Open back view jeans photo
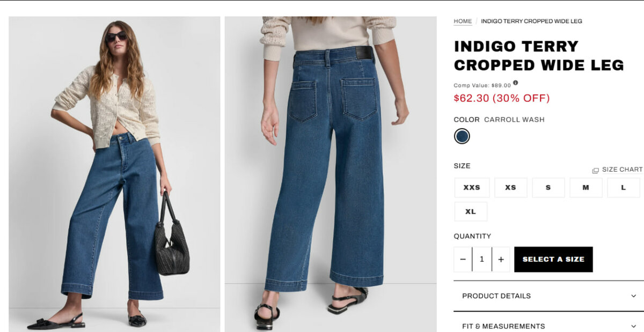The image size is (644, 332). click(331, 174)
